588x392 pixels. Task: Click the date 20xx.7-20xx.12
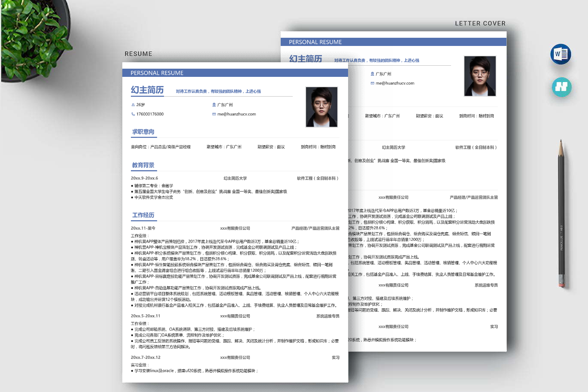click(x=145, y=357)
